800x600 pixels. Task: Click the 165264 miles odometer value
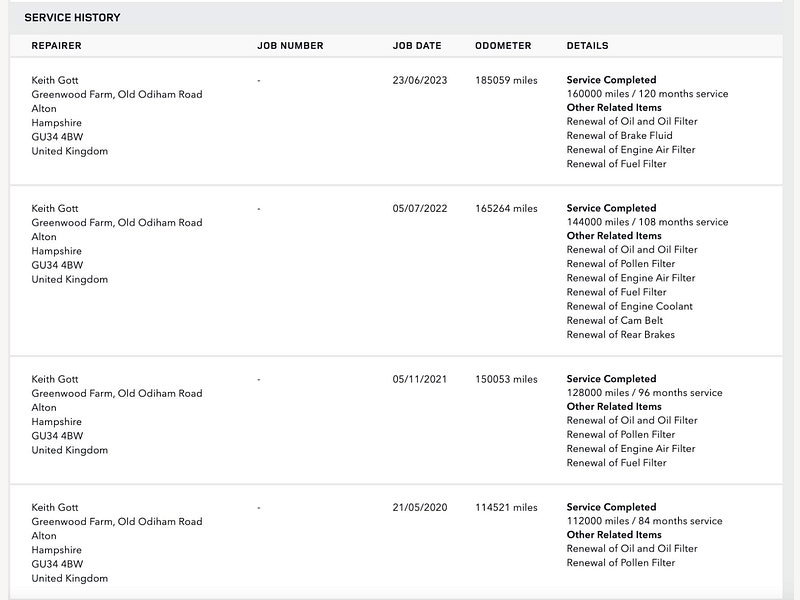[506, 209]
